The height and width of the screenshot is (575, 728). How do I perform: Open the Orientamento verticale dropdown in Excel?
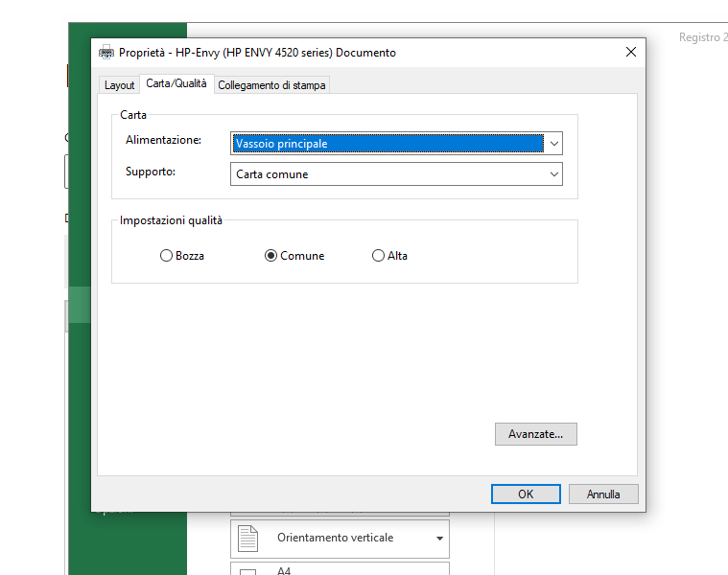(340, 539)
